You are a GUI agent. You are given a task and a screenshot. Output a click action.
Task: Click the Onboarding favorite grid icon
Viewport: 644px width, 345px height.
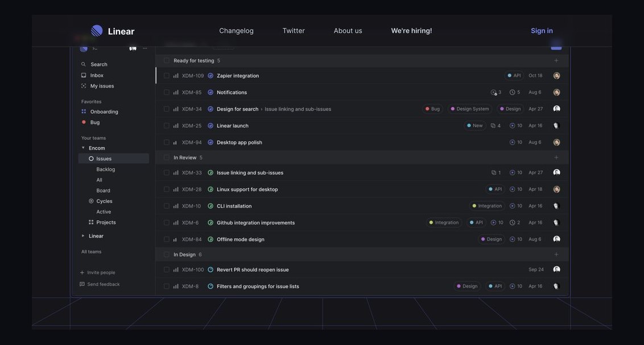[x=84, y=111]
